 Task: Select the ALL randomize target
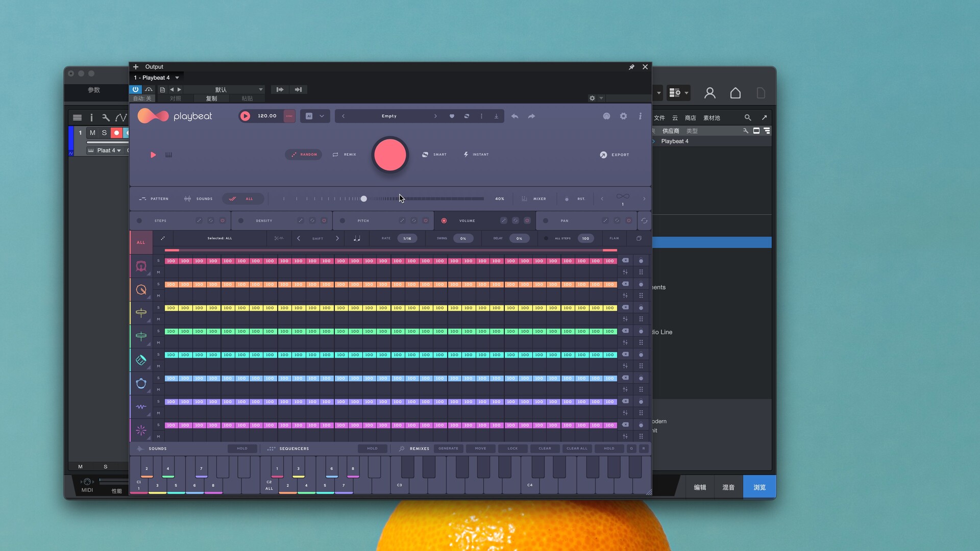(x=243, y=199)
